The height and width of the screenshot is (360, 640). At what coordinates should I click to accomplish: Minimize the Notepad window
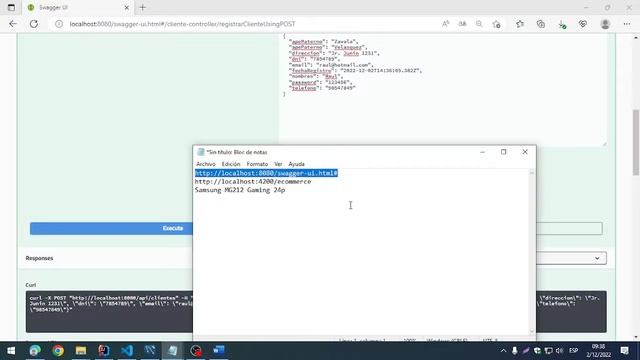point(482,152)
